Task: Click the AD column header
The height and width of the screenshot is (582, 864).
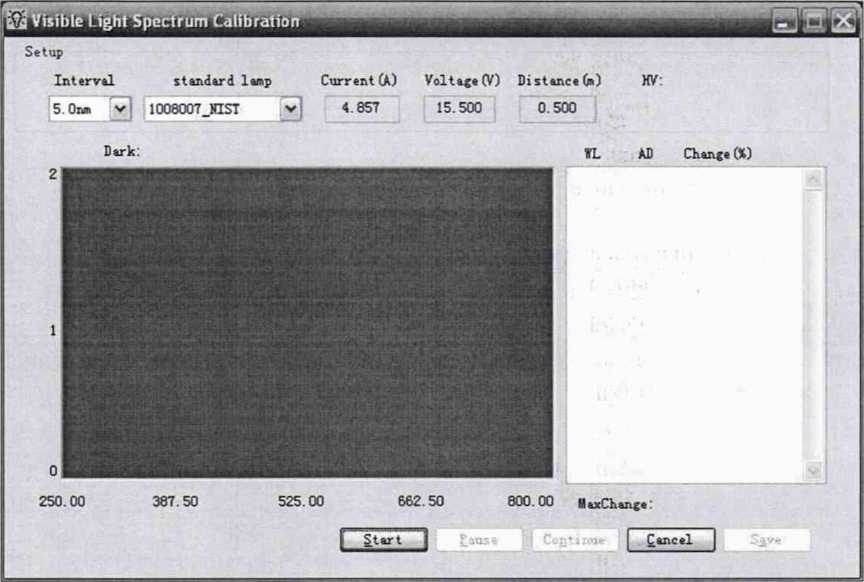Action: click(646, 154)
